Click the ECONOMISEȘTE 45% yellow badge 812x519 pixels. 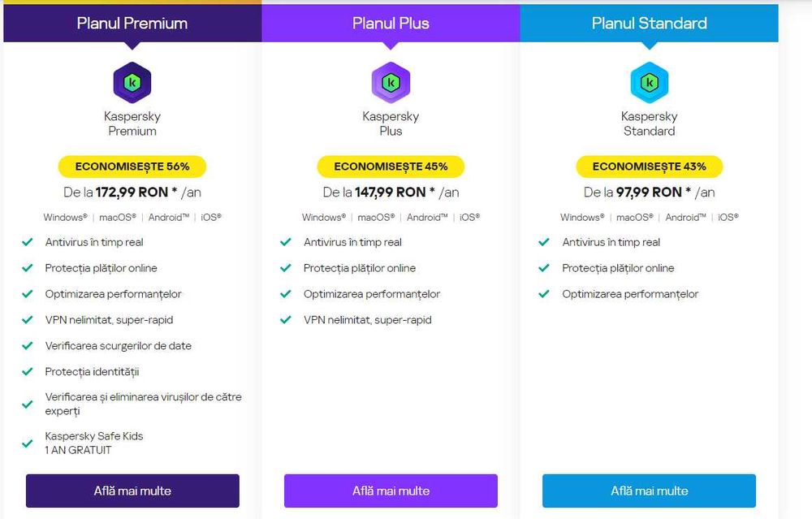tap(391, 167)
